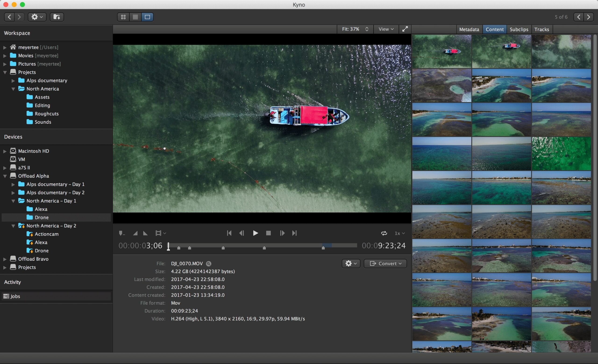This screenshot has width=598, height=364.
Task: Open the Fit: 37% zoom dropdown
Action: [x=355, y=29]
